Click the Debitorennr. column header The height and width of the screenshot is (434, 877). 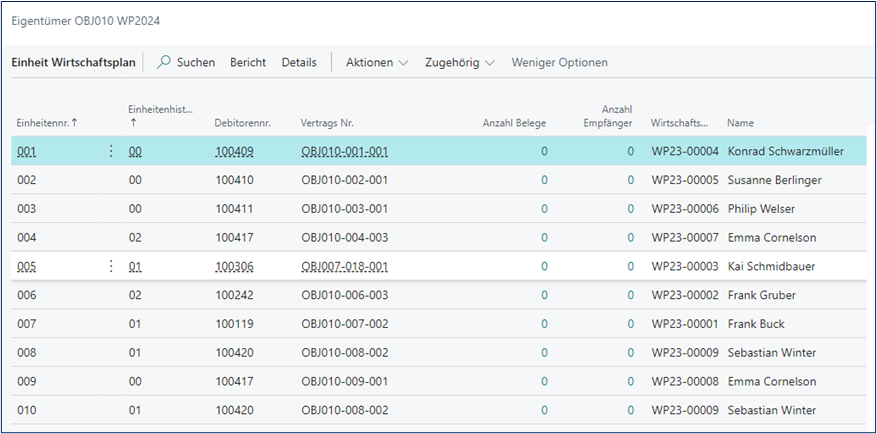tap(243, 122)
